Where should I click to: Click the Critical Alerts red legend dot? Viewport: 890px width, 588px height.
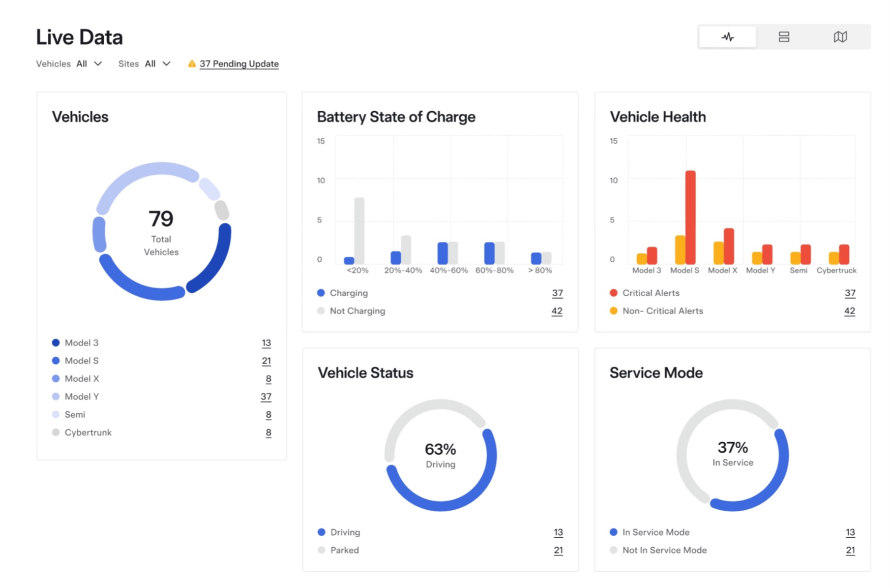click(x=613, y=293)
